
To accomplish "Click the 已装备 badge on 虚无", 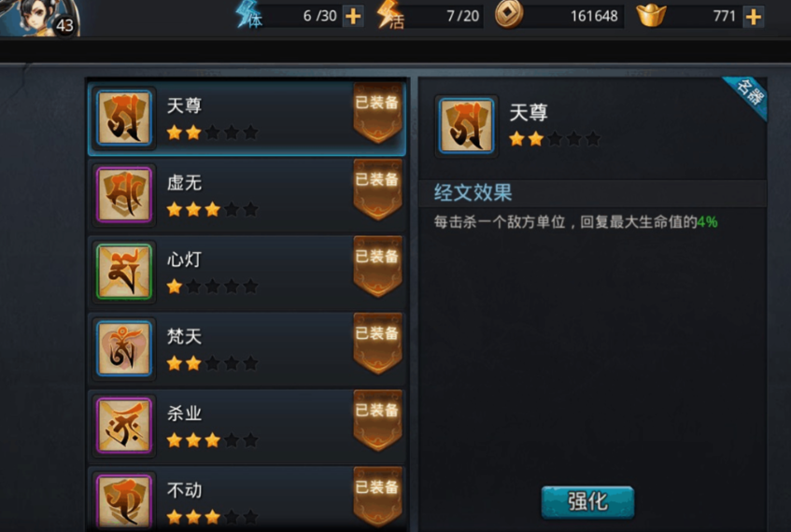I will tap(378, 190).
